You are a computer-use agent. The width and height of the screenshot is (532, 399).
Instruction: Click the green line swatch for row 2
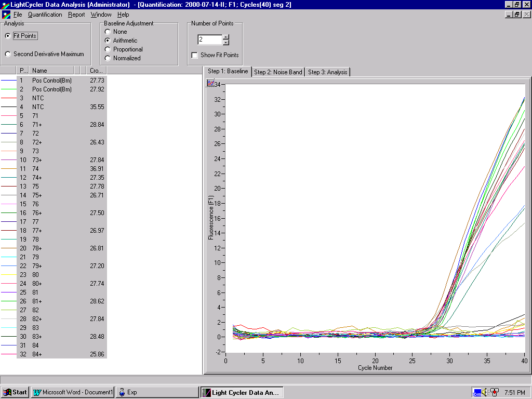pos(8,89)
